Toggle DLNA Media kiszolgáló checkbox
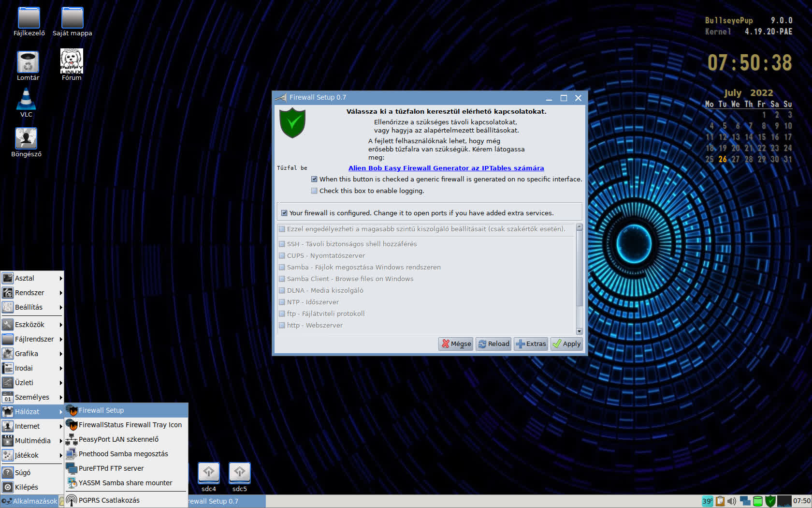The height and width of the screenshot is (508, 812). point(282,290)
